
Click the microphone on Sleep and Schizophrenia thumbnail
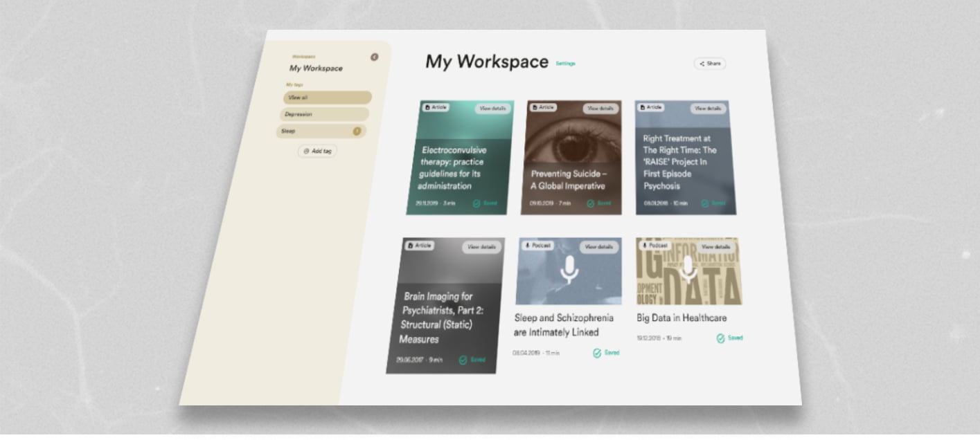click(x=569, y=270)
